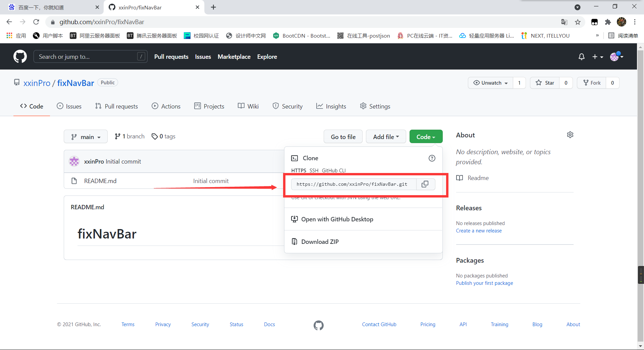Viewport: 644px width, 350px height.
Task: Open the Chrome three-dot menu
Action: point(635,22)
